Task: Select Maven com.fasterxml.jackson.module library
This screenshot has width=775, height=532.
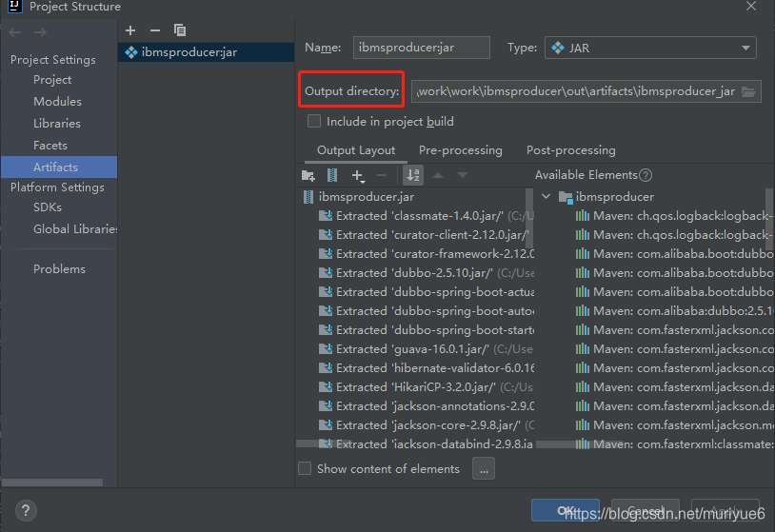Action: [674, 425]
